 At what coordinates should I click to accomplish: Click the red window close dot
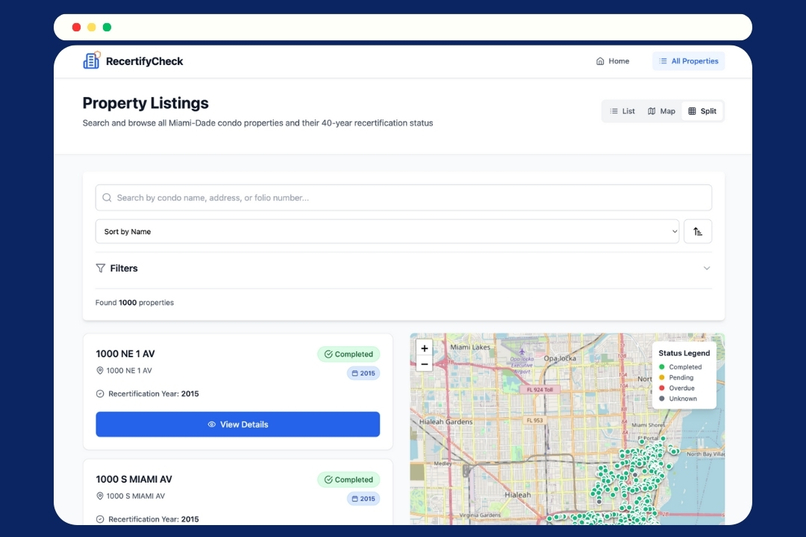[x=76, y=27]
